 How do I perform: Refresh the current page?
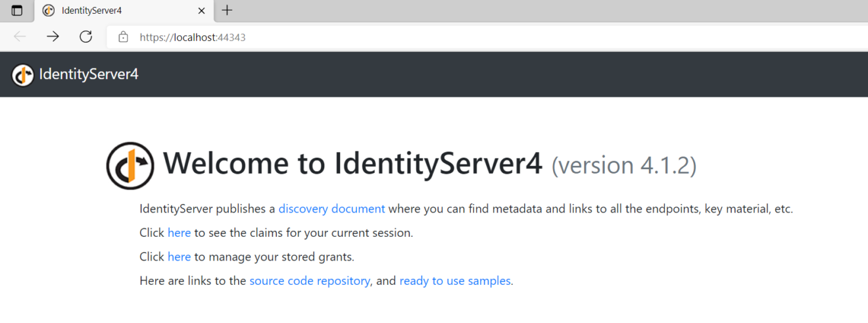pos(85,37)
